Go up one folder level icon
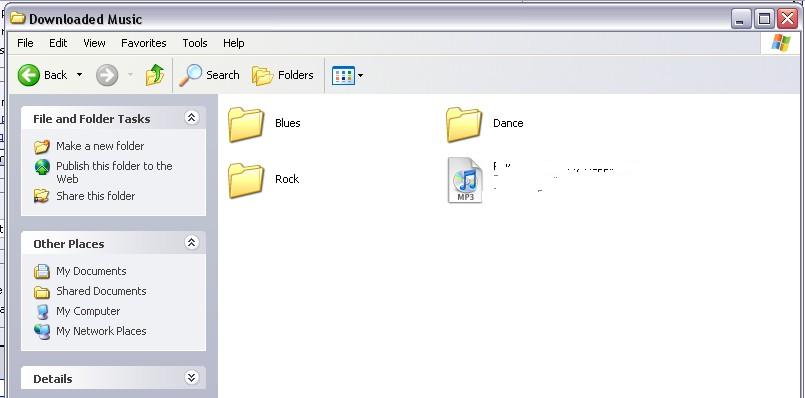Viewport: 805px width, 398px height. click(155, 75)
